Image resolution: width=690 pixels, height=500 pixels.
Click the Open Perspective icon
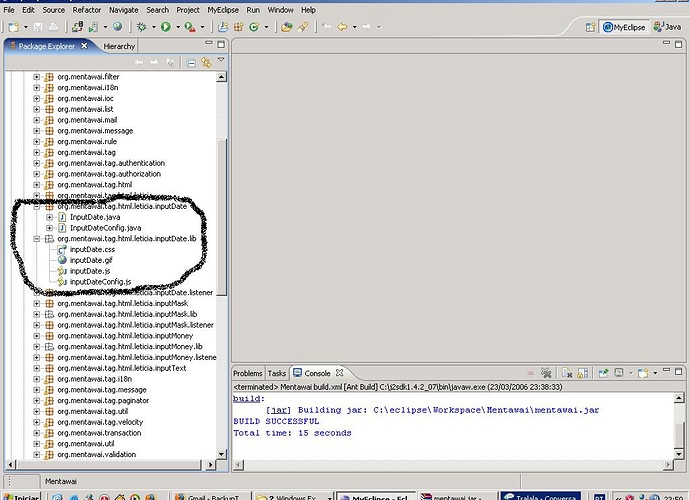pos(590,27)
